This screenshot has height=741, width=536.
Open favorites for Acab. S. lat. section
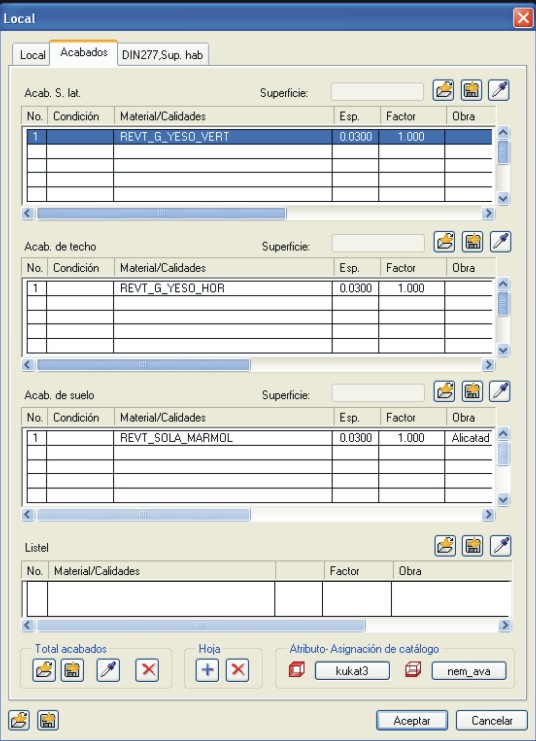tap(443, 90)
